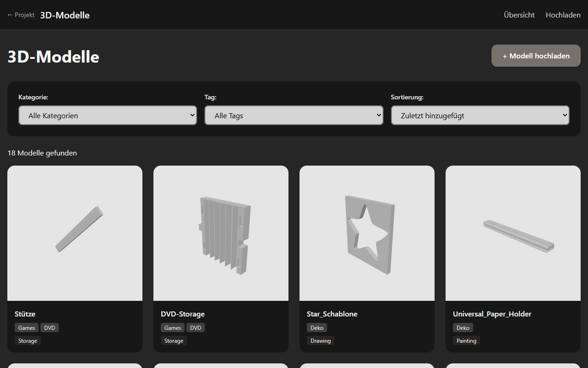Click the DVD-Storage model title
The image size is (588, 368).
[x=183, y=314]
